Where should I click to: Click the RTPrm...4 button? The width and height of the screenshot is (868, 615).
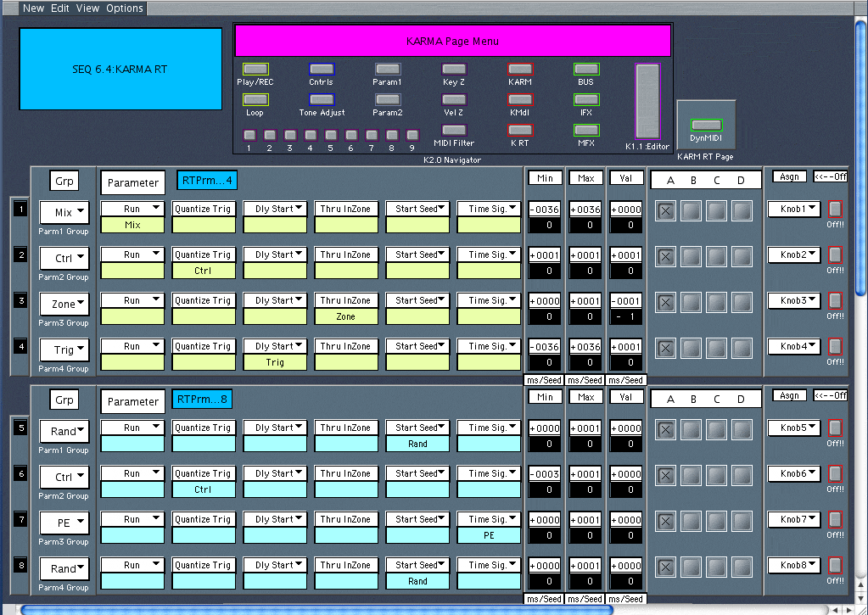[206, 181]
